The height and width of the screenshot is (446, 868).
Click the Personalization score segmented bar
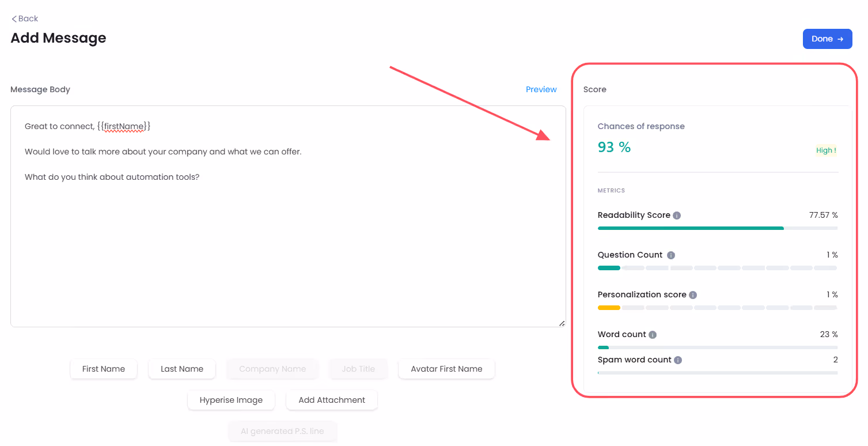point(718,308)
